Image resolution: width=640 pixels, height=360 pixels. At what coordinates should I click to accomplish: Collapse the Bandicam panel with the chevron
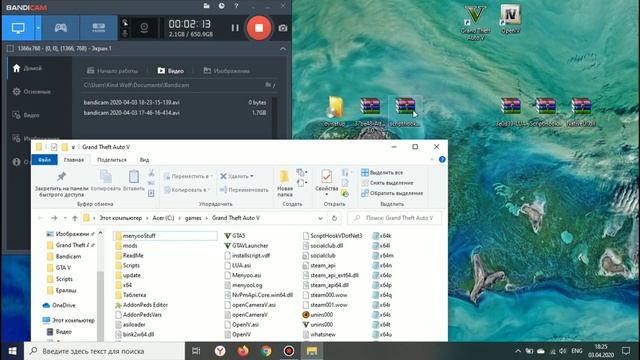[x=283, y=49]
